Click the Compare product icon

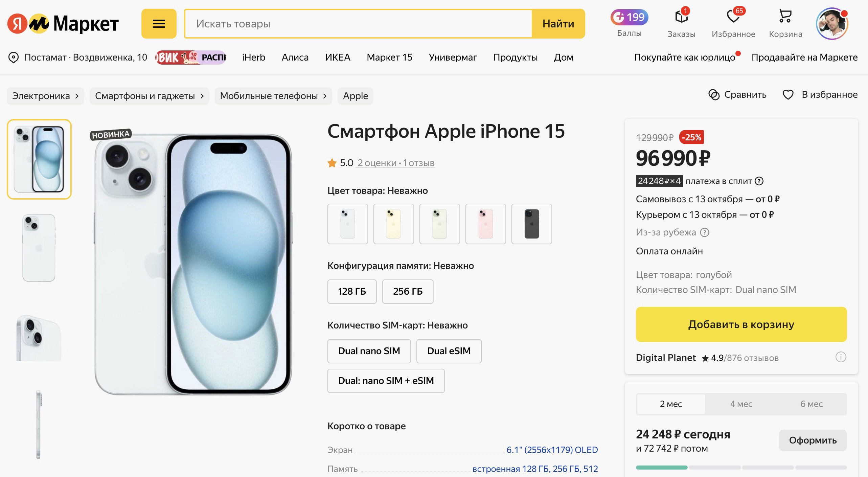point(714,95)
